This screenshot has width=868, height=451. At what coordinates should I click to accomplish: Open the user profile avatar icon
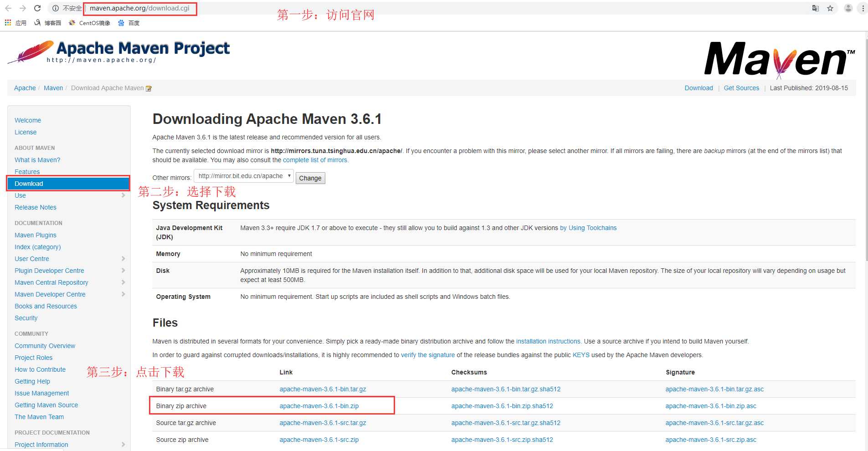pos(848,8)
